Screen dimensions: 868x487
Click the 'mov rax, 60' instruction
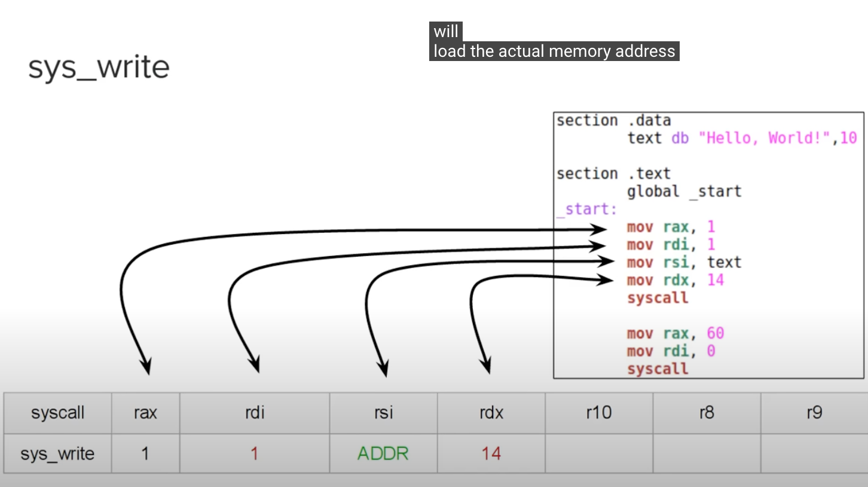pos(676,333)
